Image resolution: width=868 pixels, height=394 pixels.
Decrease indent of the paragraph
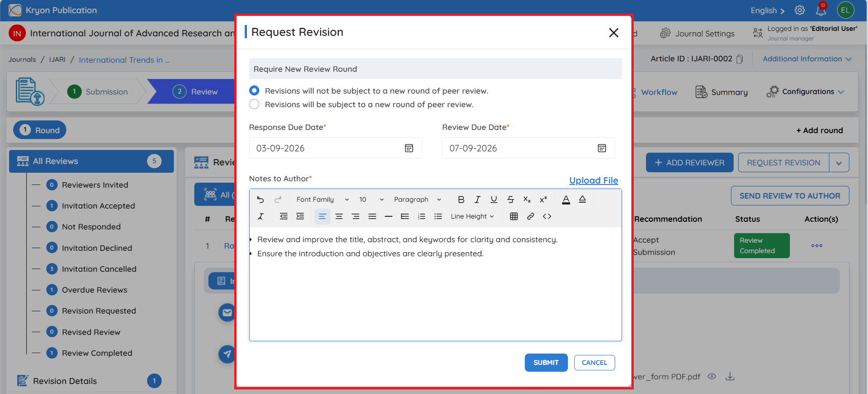click(x=284, y=216)
